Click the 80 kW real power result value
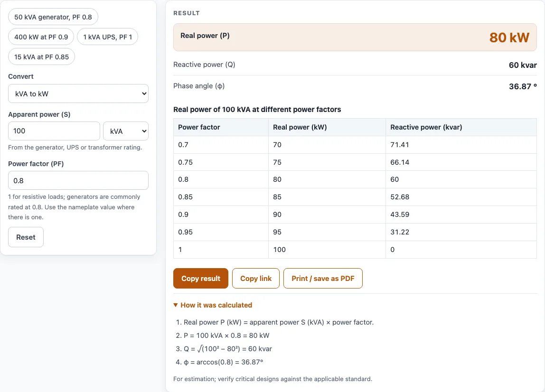The width and height of the screenshot is (545, 392). click(509, 37)
